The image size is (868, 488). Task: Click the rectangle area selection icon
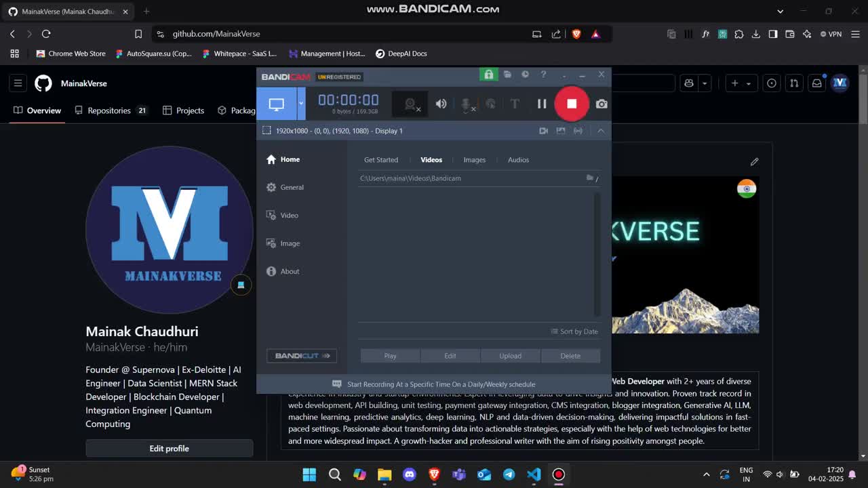[267, 131]
